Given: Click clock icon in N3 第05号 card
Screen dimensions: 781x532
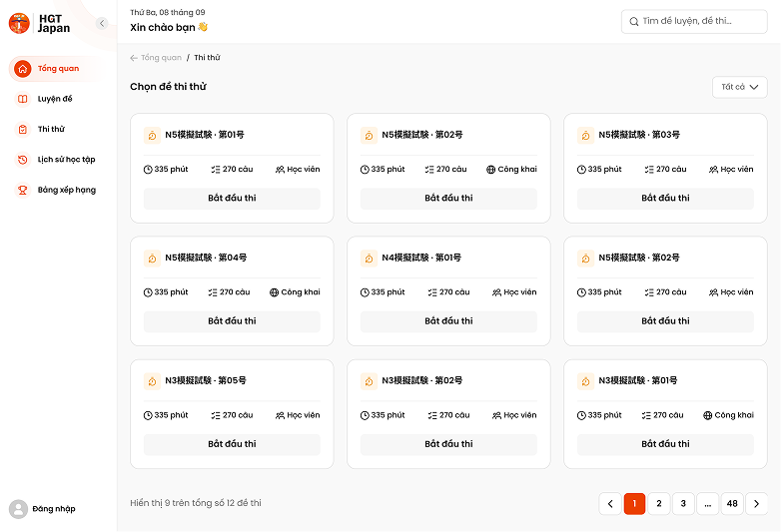Looking at the screenshot, I should 148,415.
